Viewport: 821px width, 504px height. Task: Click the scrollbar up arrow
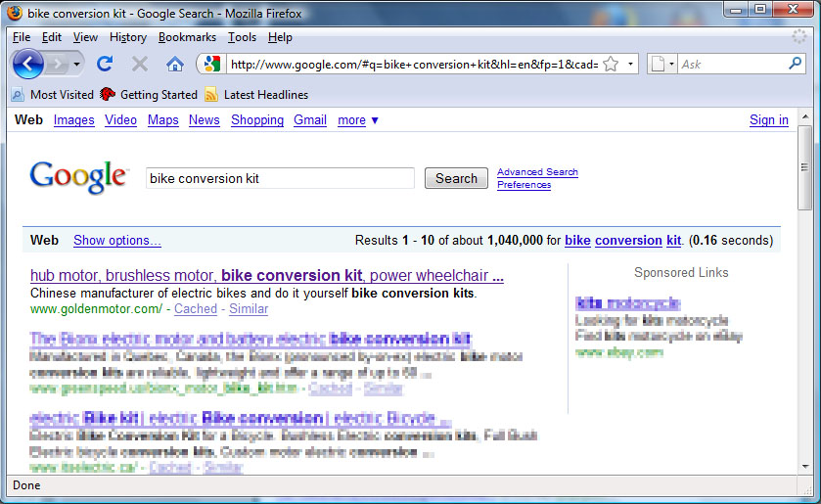click(x=804, y=116)
